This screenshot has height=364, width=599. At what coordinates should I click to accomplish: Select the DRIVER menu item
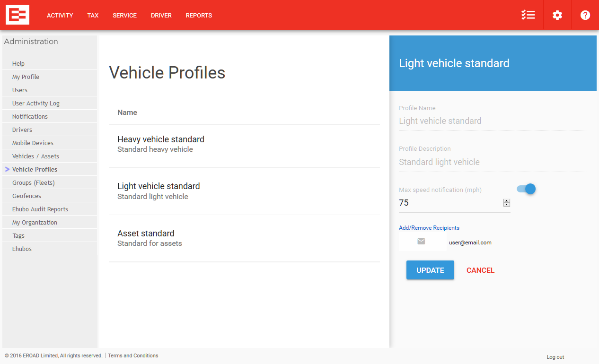161,15
